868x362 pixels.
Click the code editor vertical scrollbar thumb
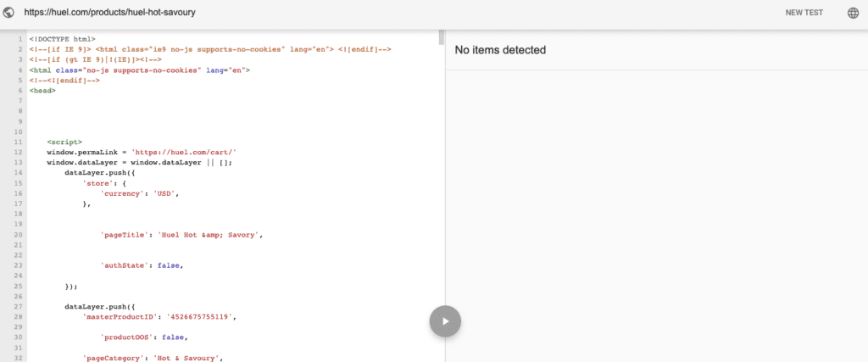tap(441, 37)
